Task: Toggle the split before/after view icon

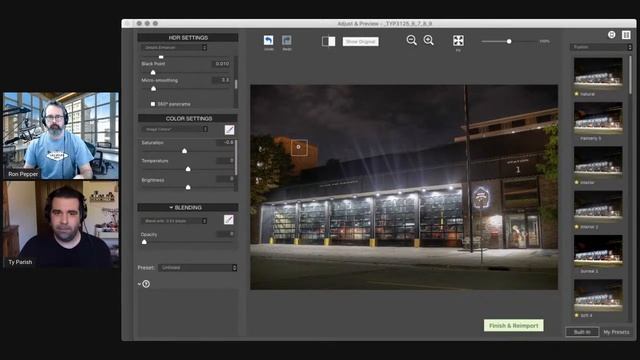Action: pyautogui.click(x=328, y=41)
